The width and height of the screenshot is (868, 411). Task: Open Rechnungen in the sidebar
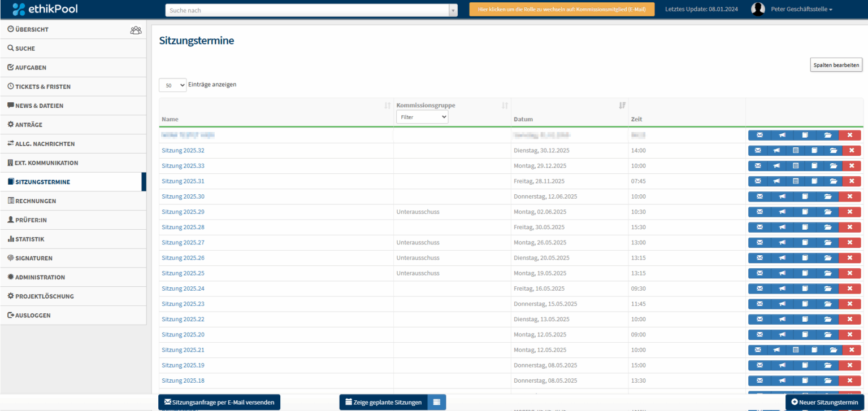(x=36, y=201)
